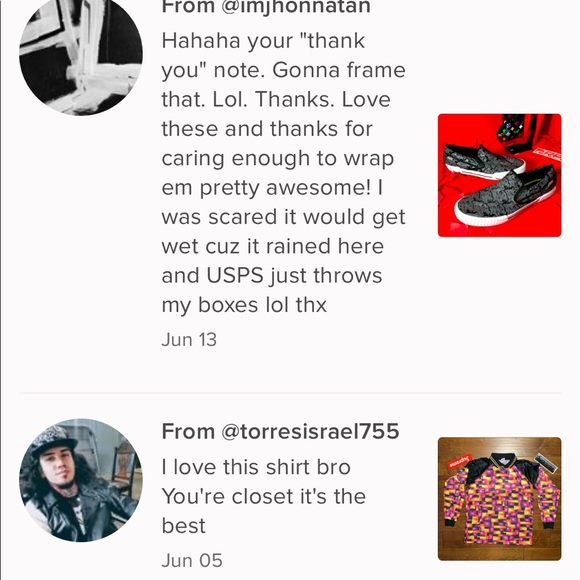Tap the 'my boxes lol thx' line
This screenshot has width=580, height=580.
click(x=244, y=306)
